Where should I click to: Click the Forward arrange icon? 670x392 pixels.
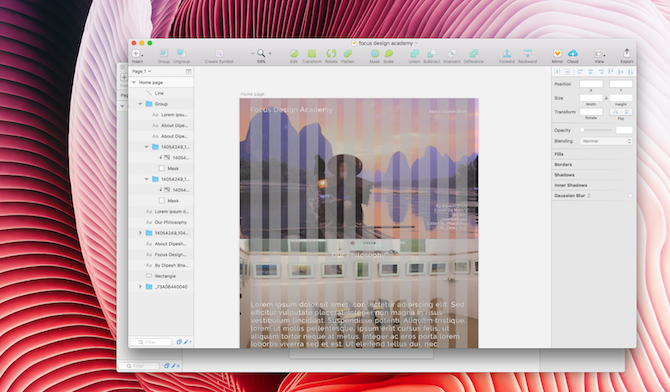[507, 53]
